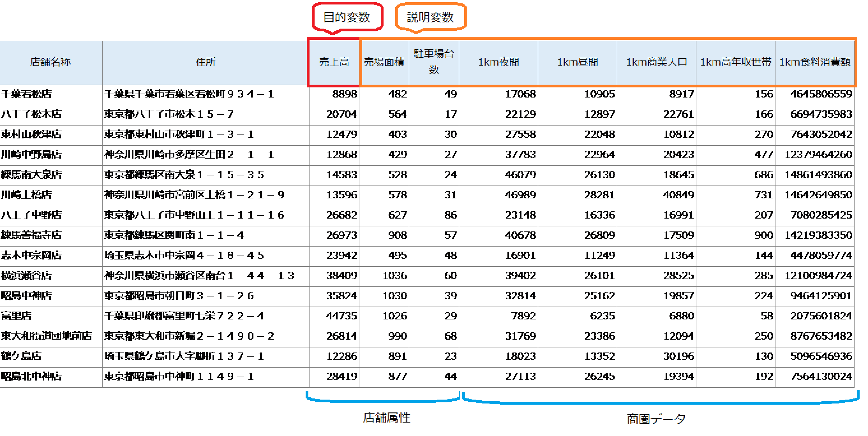Click the store name 八王子松木店
Screen dimensions: 868x436
(x=31, y=114)
